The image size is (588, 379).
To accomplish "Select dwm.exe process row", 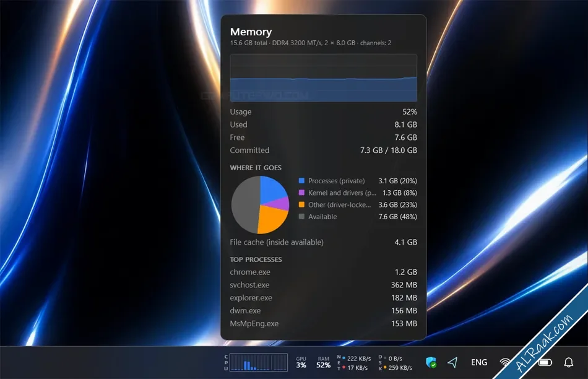I will point(323,311).
